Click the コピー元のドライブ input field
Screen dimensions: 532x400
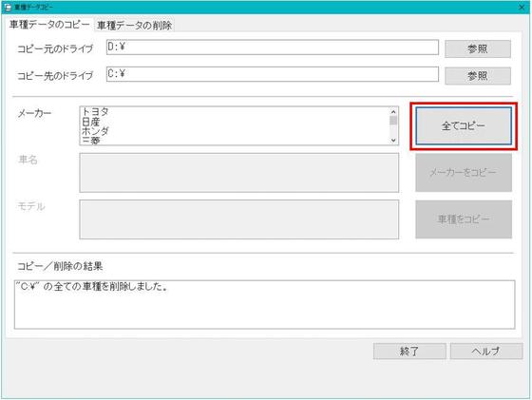pos(273,48)
